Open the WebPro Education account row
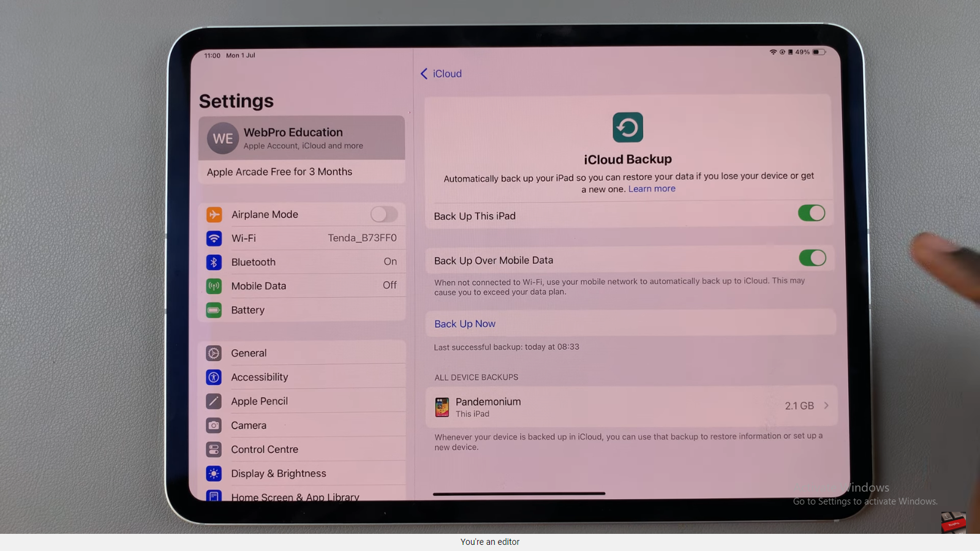 302,138
